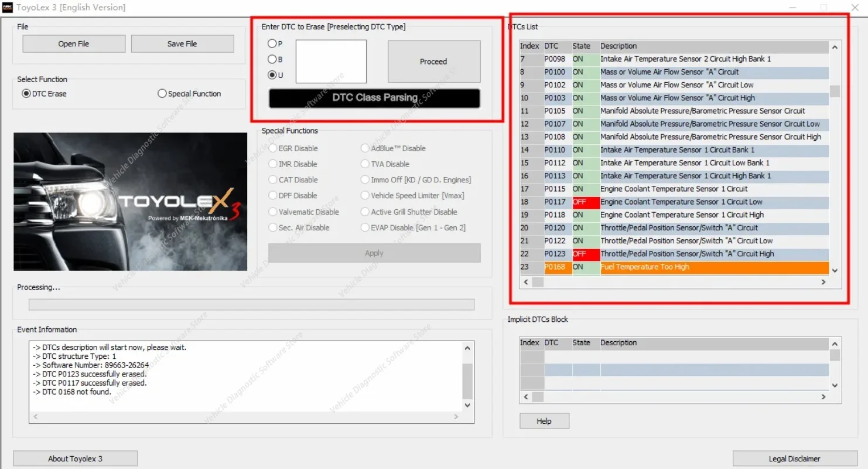Click the ON state cell for P0110
Screen dimensions: 868x469
[x=586, y=150]
